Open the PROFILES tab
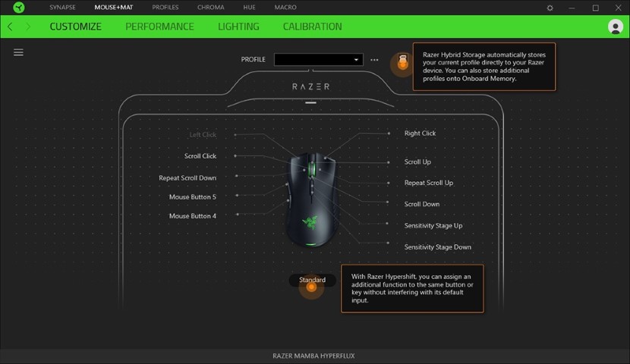630x364 pixels. coord(165,8)
